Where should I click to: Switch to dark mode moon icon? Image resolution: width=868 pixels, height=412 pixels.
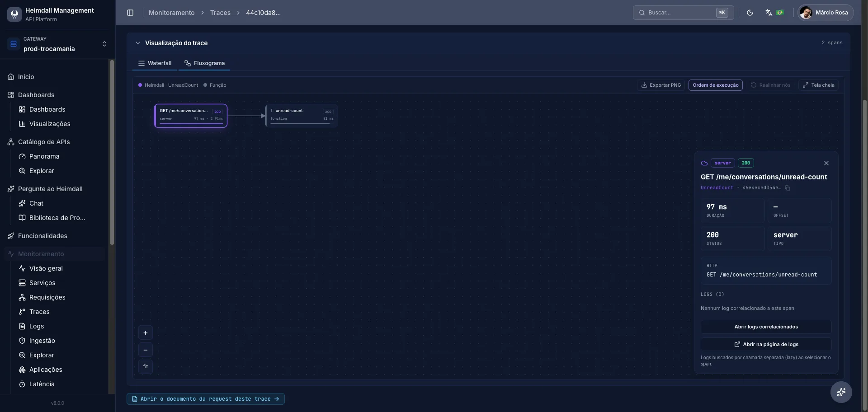click(750, 13)
